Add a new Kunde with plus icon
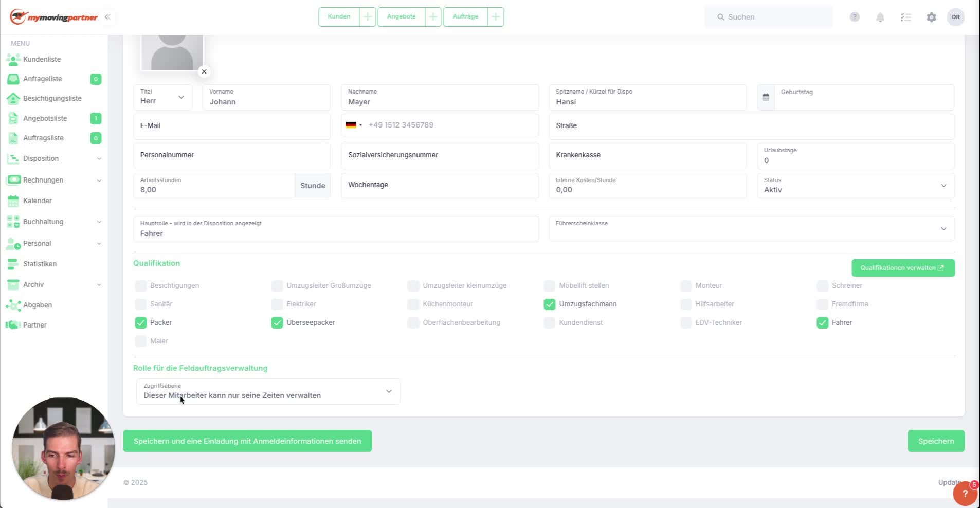980x508 pixels. 368,17
